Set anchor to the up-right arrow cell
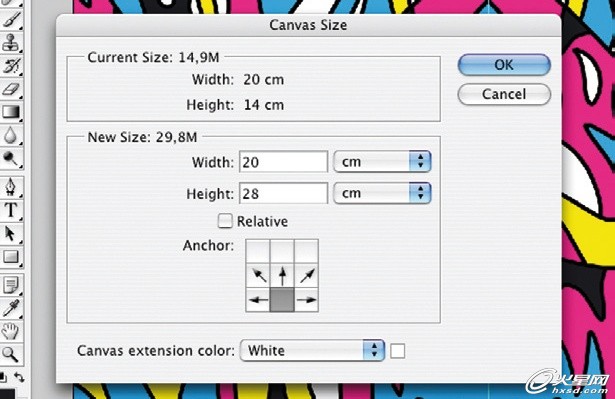 306,275
